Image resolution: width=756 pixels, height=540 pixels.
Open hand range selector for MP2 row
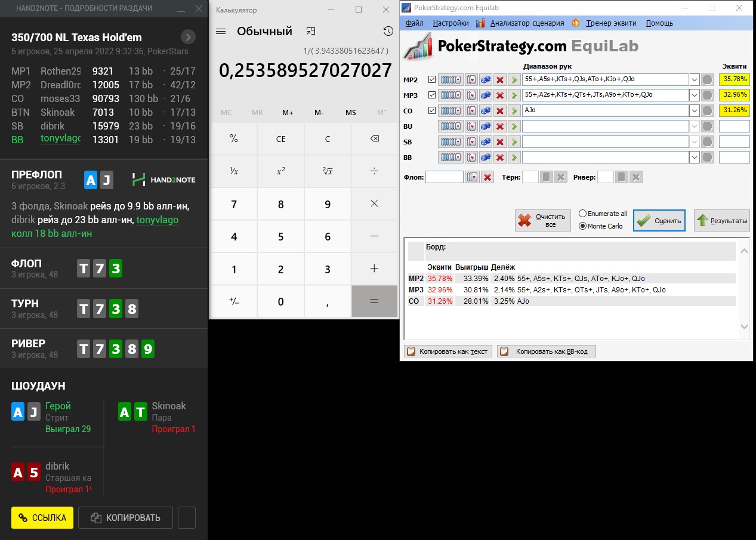[x=450, y=79]
